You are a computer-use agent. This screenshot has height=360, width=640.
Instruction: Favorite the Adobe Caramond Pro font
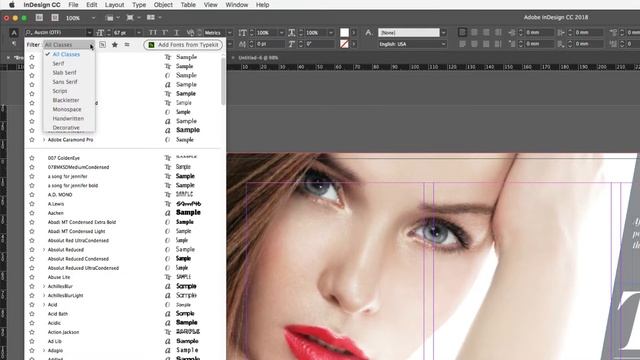32,140
